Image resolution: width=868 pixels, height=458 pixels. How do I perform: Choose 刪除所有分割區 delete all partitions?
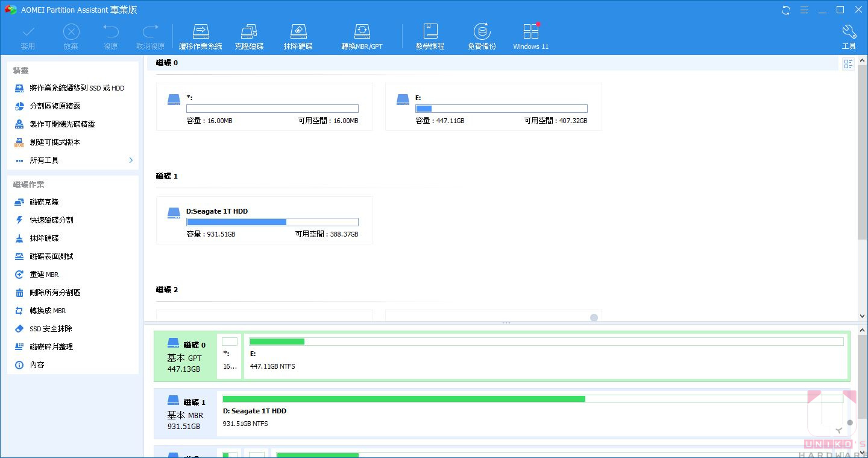(73, 293)
